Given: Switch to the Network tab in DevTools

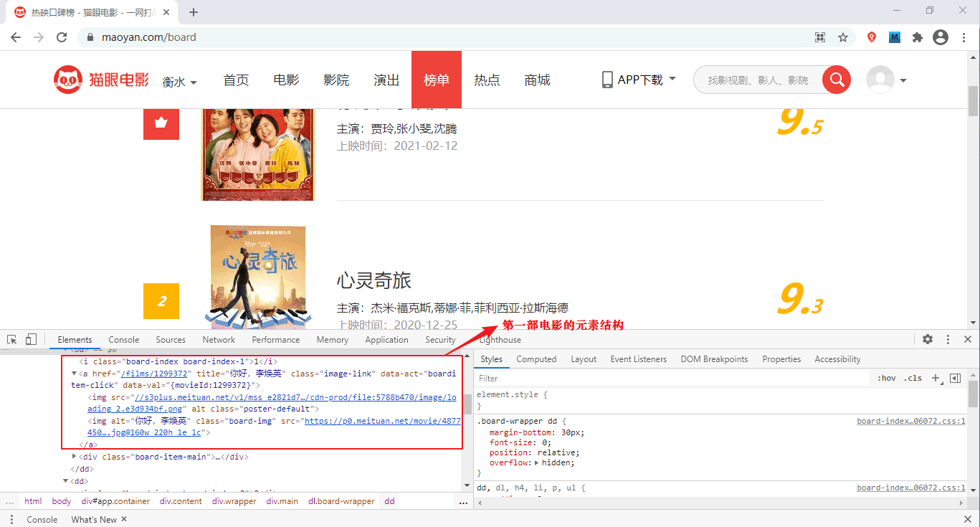Looking at the screenshot, I should (219, 340).
